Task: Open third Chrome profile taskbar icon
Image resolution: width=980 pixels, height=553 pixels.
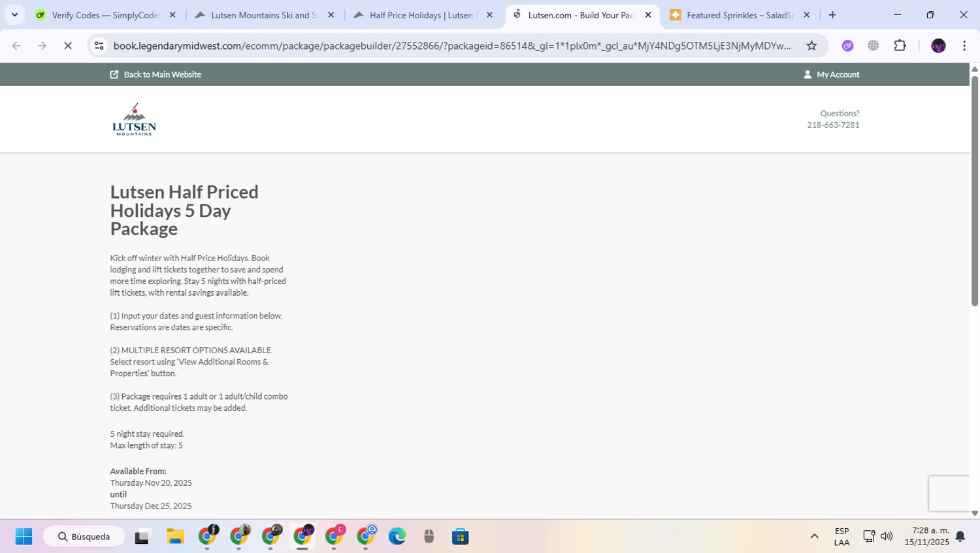Action: 271,537
